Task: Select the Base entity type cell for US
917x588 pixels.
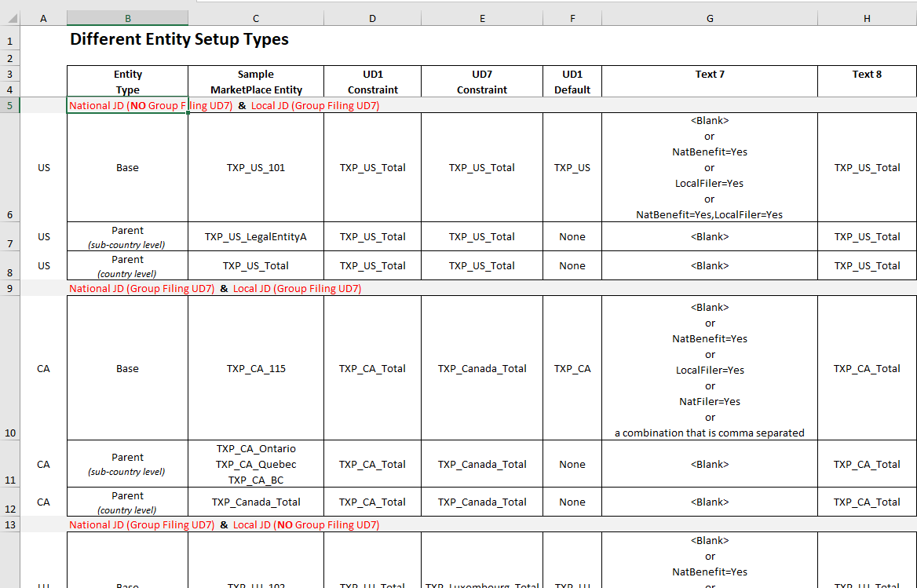Action: tap(127, 167)
